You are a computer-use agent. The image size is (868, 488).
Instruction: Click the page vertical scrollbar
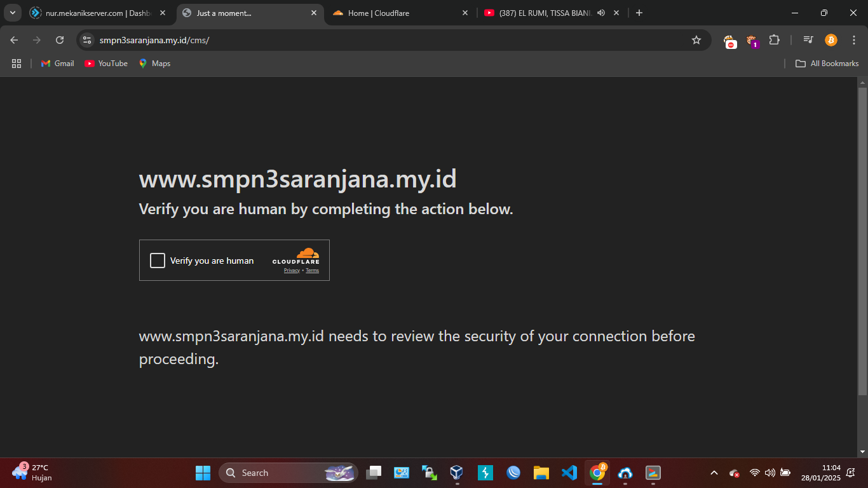point(862,241)
